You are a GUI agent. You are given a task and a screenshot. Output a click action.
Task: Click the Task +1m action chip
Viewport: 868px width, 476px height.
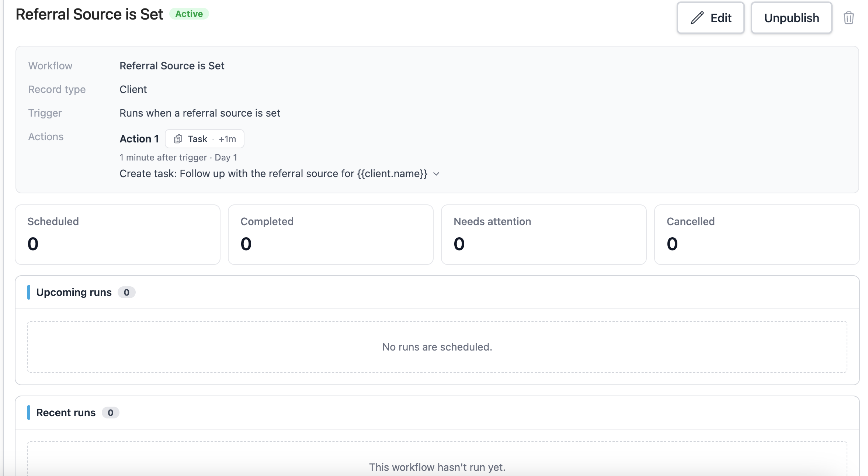(x=205, y=139)
